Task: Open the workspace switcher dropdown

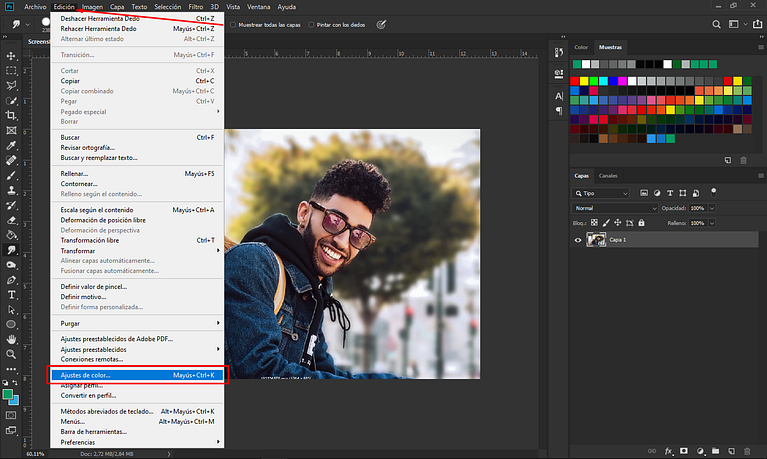Action: (x=737, y=24)
